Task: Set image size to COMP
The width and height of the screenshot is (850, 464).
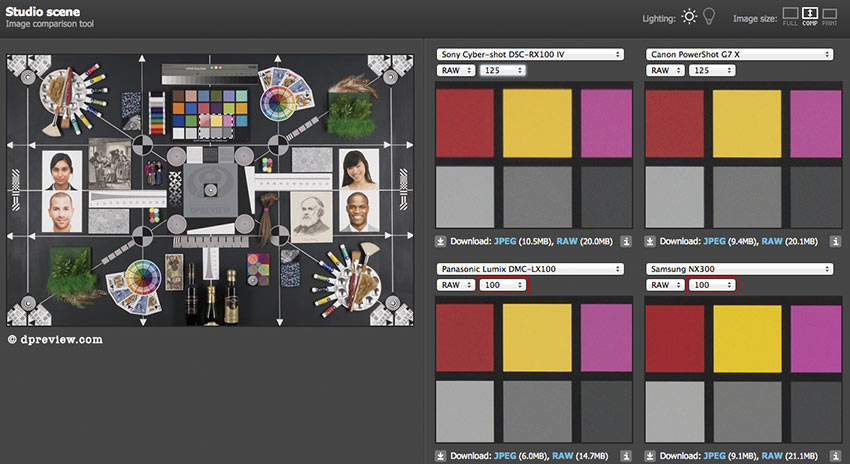Action: click(810, 16)
